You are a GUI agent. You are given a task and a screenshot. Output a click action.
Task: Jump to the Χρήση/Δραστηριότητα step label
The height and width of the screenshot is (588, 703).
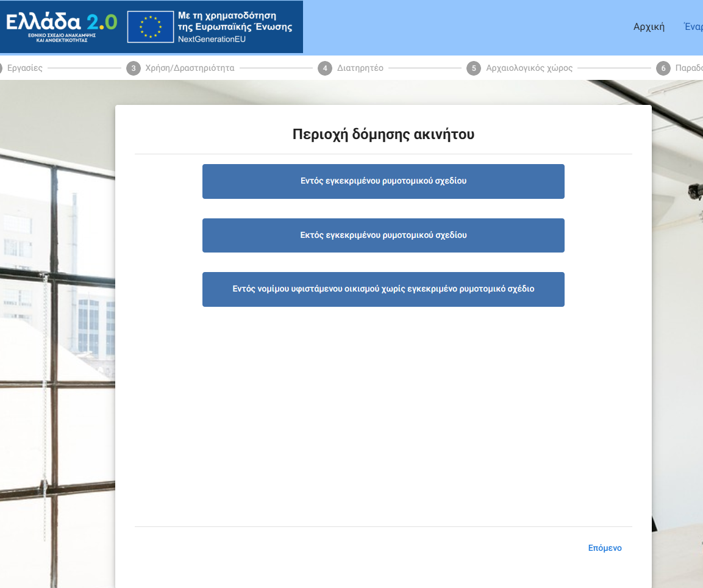190,68
